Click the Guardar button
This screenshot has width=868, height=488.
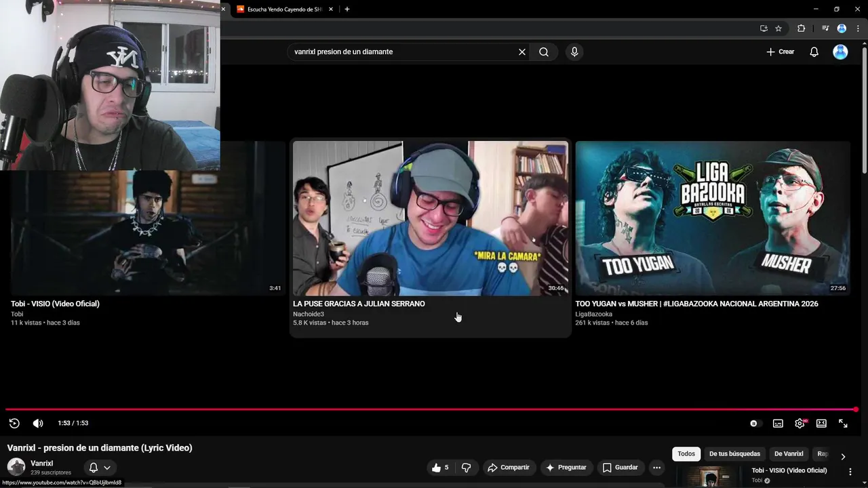click(x=620, y=468)
